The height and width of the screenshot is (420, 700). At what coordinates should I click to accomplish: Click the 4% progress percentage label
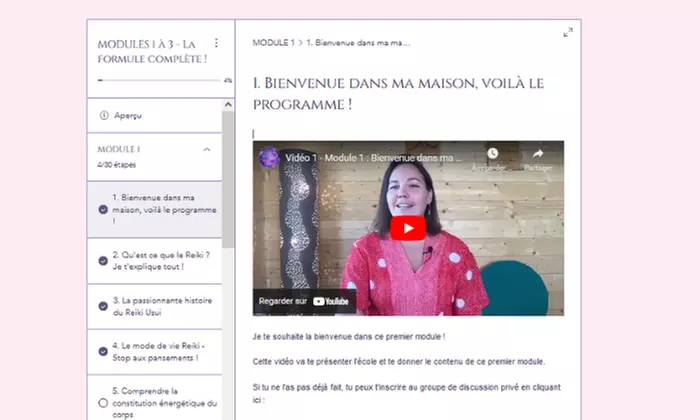coord(228,80)
